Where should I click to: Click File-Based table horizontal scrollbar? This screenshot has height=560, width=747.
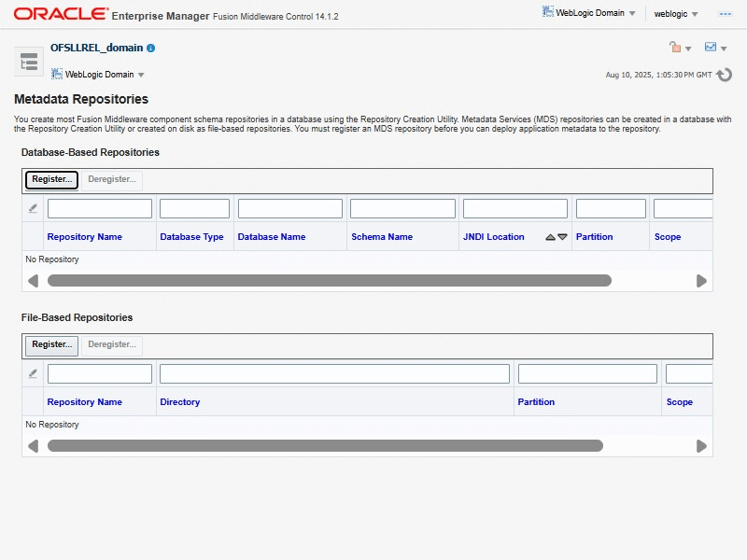325,446
